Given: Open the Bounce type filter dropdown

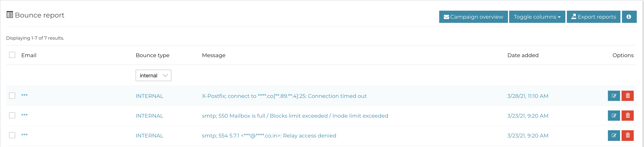Looking at the screenshot, I should 153,75.
